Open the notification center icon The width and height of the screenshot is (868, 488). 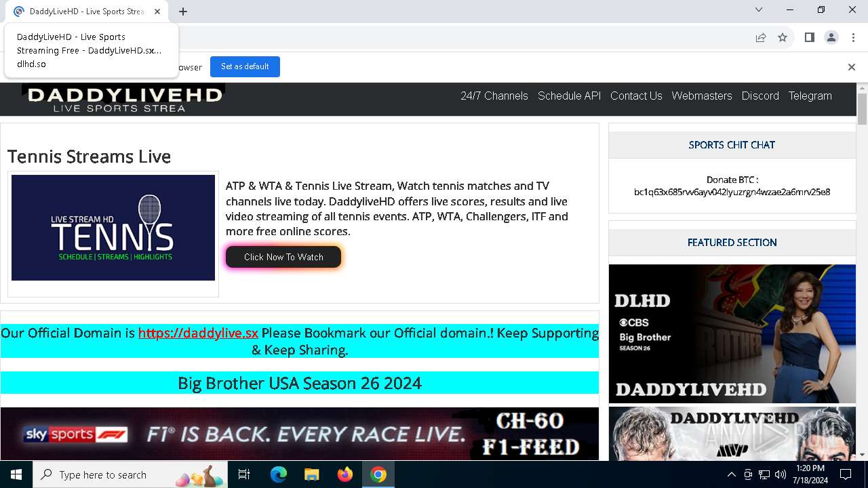846,474
